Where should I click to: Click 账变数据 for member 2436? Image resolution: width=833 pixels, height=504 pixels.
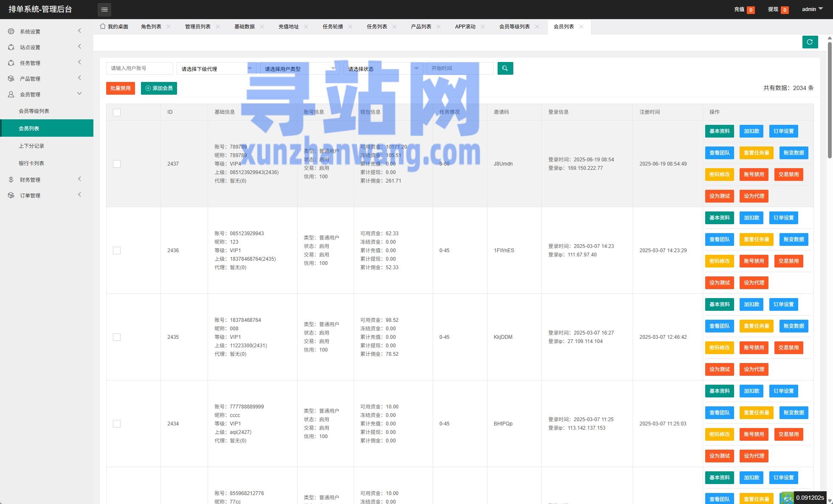[x=794, y=239]
